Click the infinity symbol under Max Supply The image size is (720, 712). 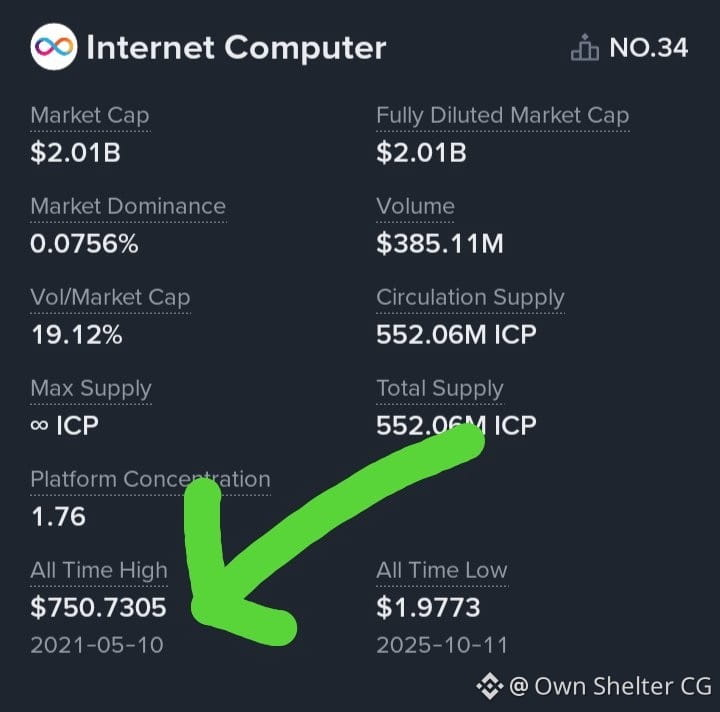39,425
